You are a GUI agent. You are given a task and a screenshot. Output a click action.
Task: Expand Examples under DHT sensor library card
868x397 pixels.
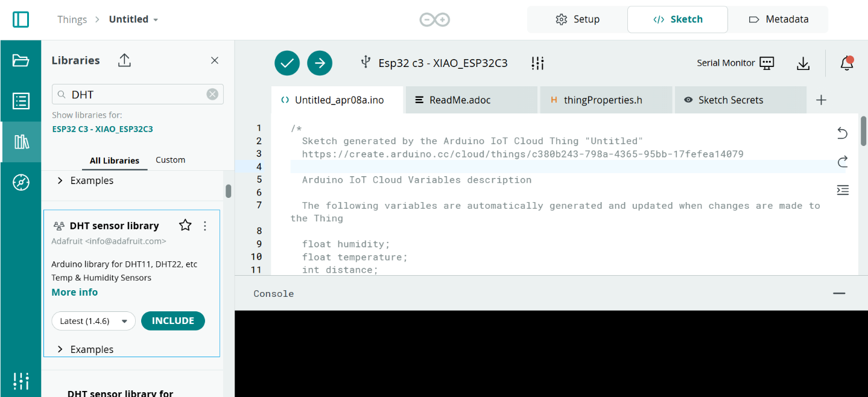[x=85, y=349]
